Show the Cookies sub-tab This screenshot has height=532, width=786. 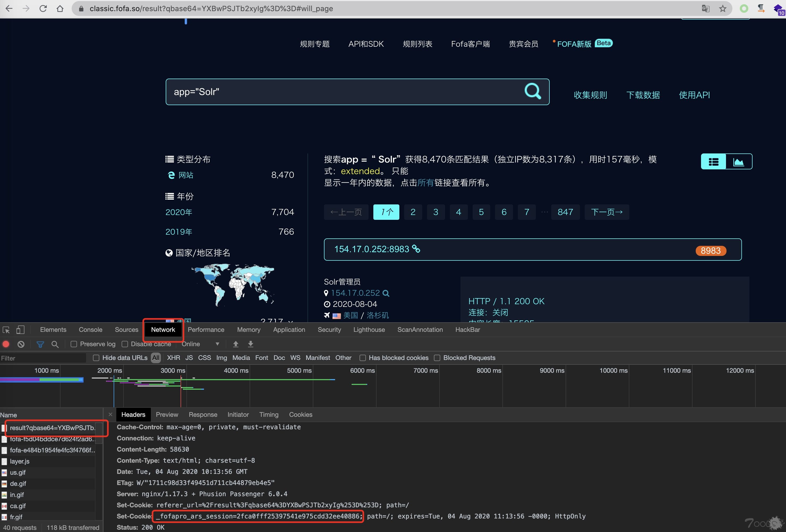(300, 415)
